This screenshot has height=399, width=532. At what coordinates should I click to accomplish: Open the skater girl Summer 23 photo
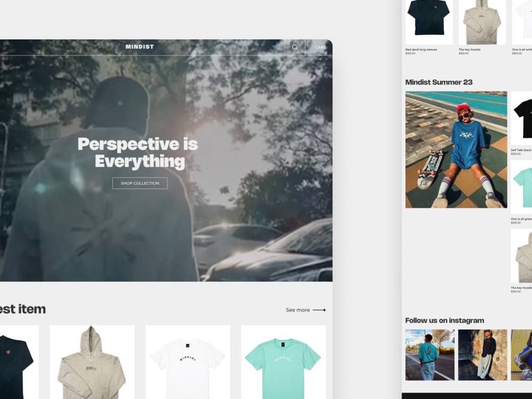point(456,149)
